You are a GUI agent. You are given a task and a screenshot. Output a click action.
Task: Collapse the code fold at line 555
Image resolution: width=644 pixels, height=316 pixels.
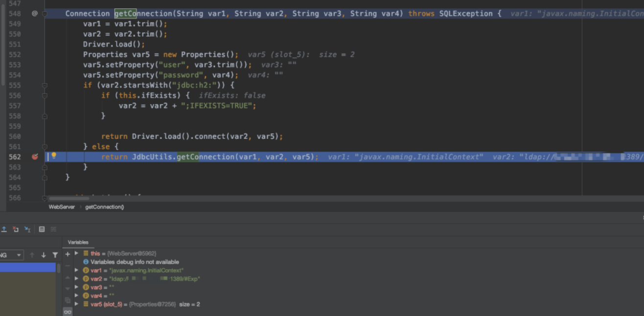(x=45, y=86)
